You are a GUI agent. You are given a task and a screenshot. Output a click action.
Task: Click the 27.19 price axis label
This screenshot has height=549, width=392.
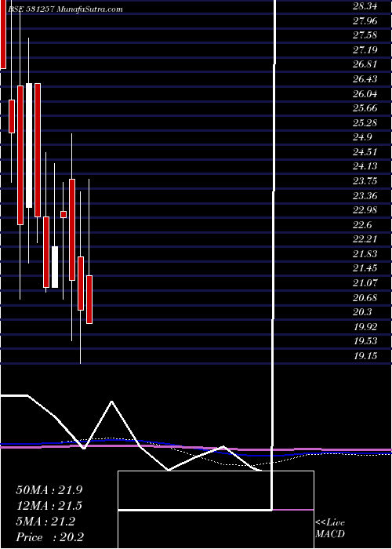pos(365,50)
